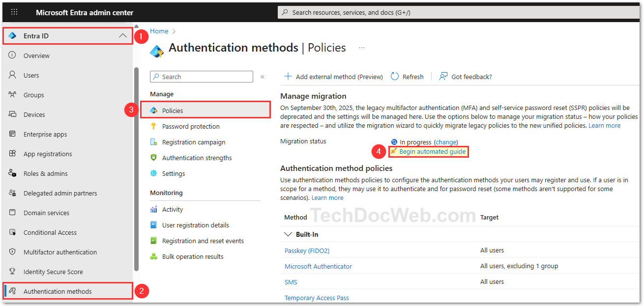This screenshot has width=644, height=307.
Task: Click the Refresh icon in toolbar
Action: (x=395, y=77)
